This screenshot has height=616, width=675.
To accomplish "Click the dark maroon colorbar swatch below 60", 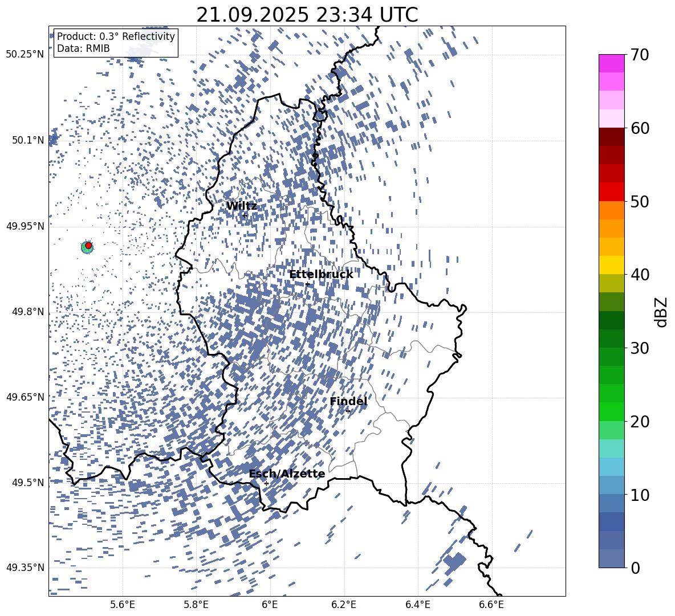I will [611, 137].
